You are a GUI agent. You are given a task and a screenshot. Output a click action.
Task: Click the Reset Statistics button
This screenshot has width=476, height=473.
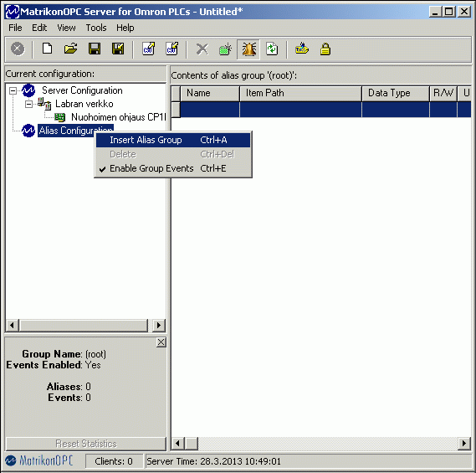pos(86,444)
